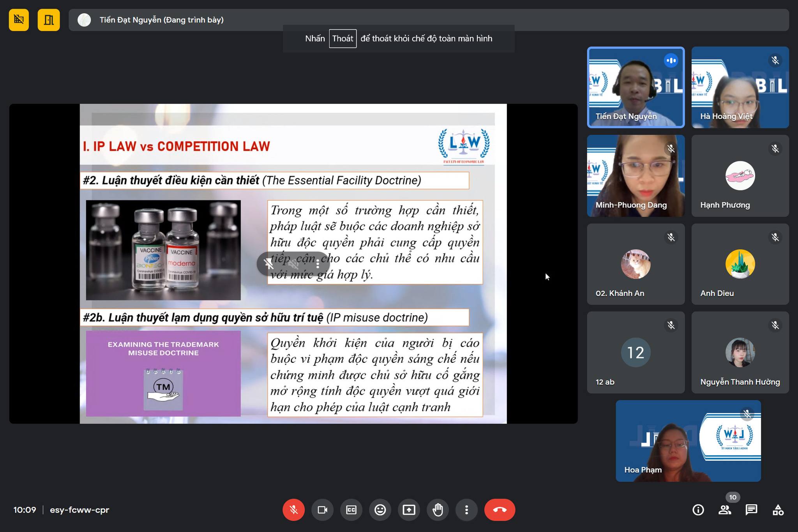Open meeting details info icon

point(698,510)
